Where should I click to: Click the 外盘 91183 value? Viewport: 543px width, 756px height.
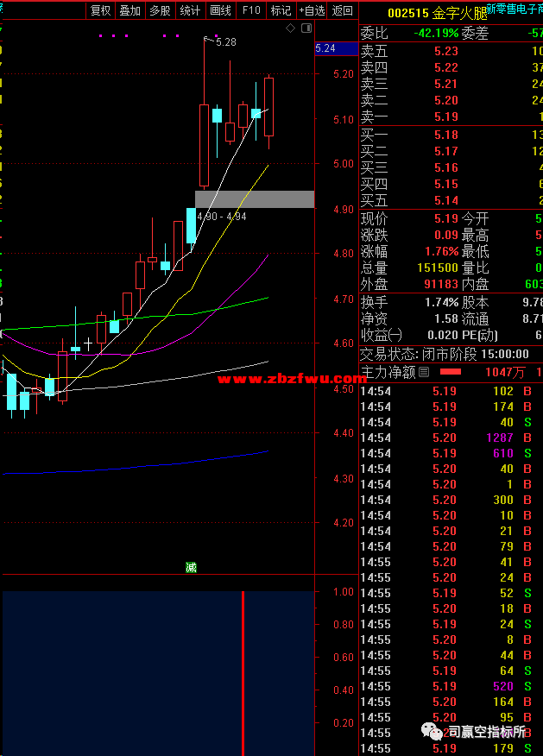click(x=441, y=285)
